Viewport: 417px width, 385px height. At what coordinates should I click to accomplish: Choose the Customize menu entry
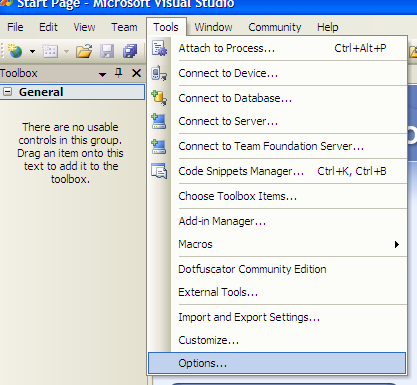(277, 340)
